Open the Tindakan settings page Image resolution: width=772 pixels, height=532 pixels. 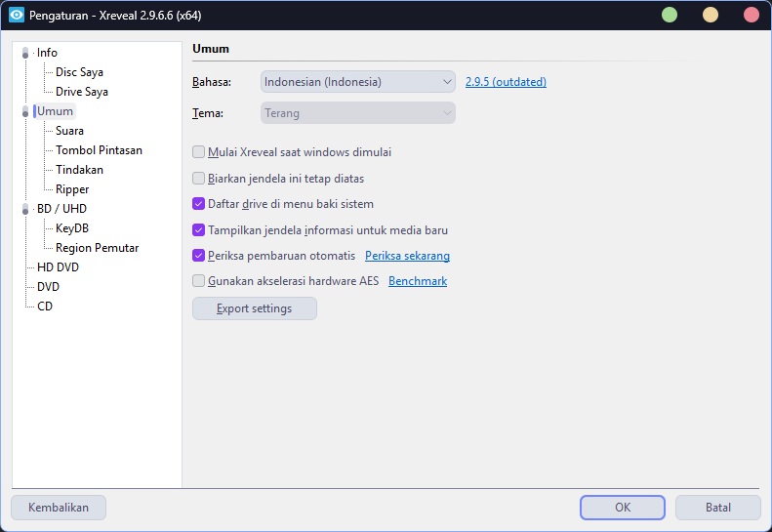[x=79, y=170]
